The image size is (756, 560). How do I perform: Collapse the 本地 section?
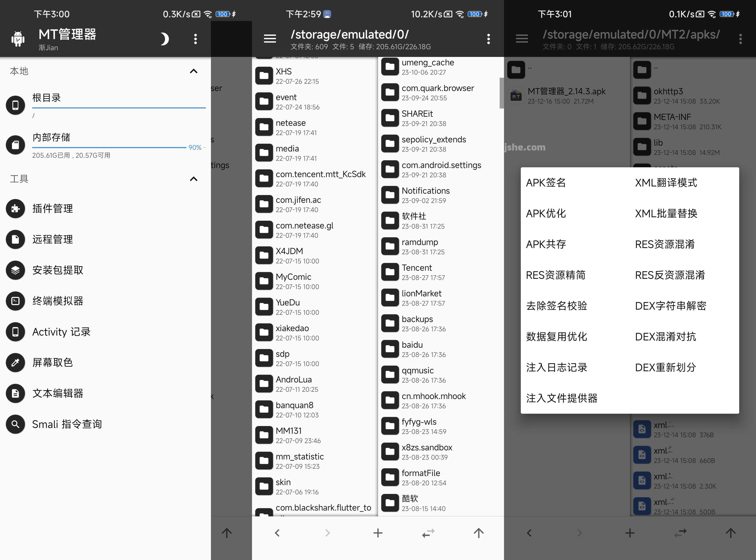click(194, 71)
